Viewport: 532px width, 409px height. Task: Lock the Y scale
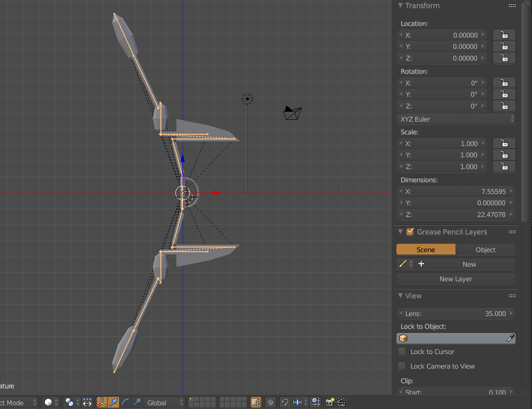(x=504, y=155)
